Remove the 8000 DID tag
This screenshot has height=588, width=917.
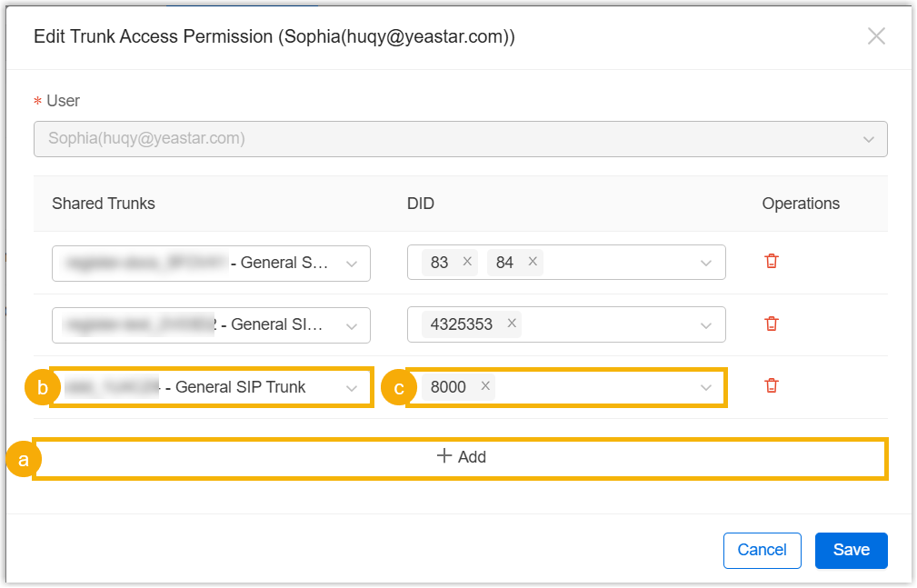point(485,387)
